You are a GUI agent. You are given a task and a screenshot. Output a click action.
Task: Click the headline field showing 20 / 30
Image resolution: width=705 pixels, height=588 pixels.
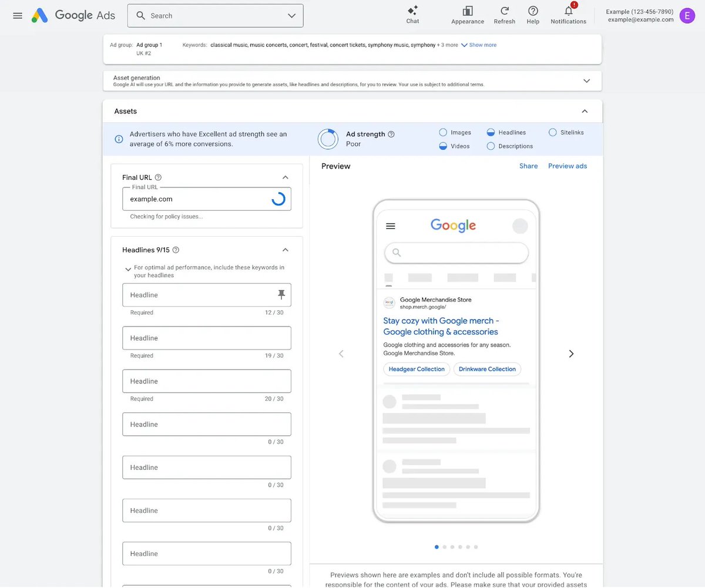tap(207, 381)
